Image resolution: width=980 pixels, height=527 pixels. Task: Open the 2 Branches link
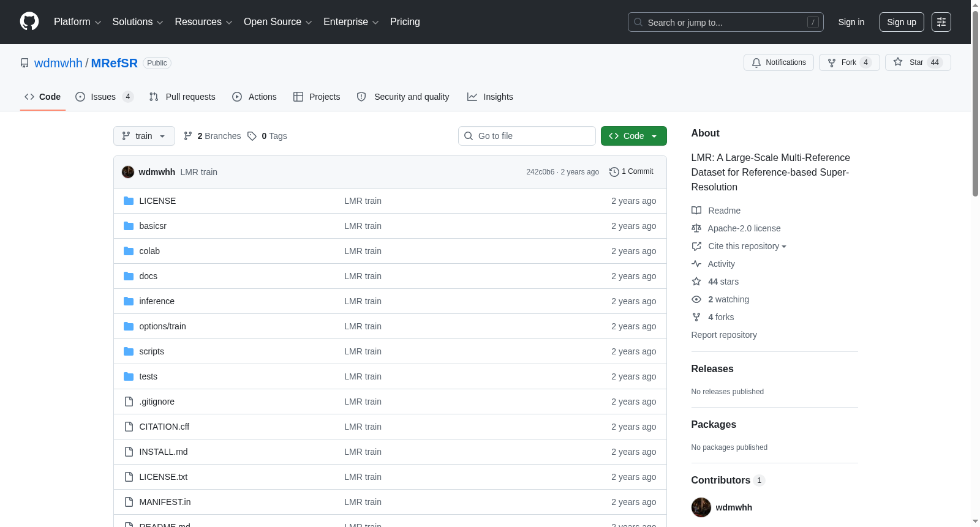coord(213,136)
